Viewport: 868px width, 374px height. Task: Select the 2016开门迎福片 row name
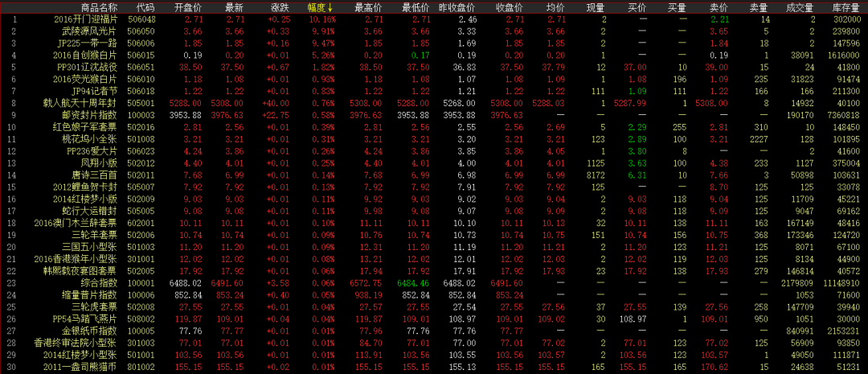pyautogui.click(x=86, y=19)
